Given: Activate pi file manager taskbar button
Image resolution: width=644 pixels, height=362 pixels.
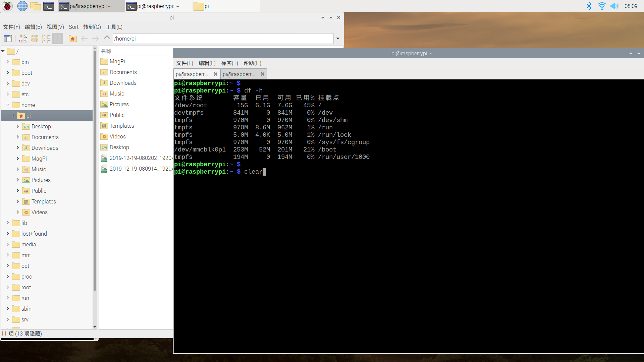Looking at the screenshot, I should (226, 6).
